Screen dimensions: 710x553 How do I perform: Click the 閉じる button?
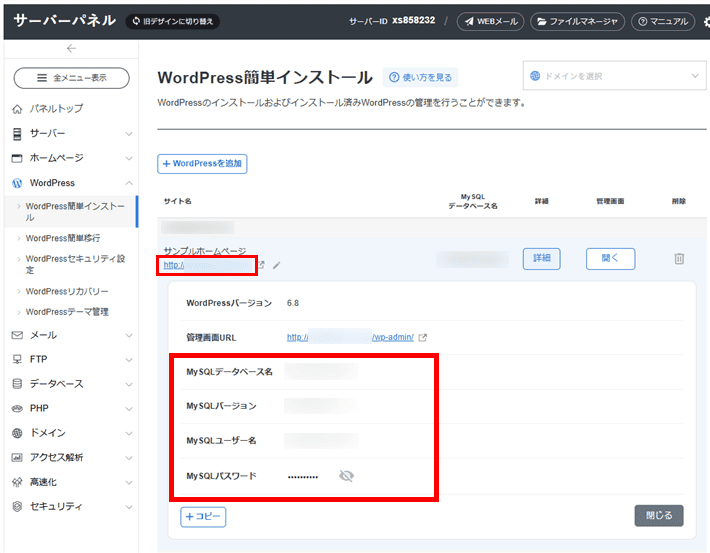[x=659, y=515]
